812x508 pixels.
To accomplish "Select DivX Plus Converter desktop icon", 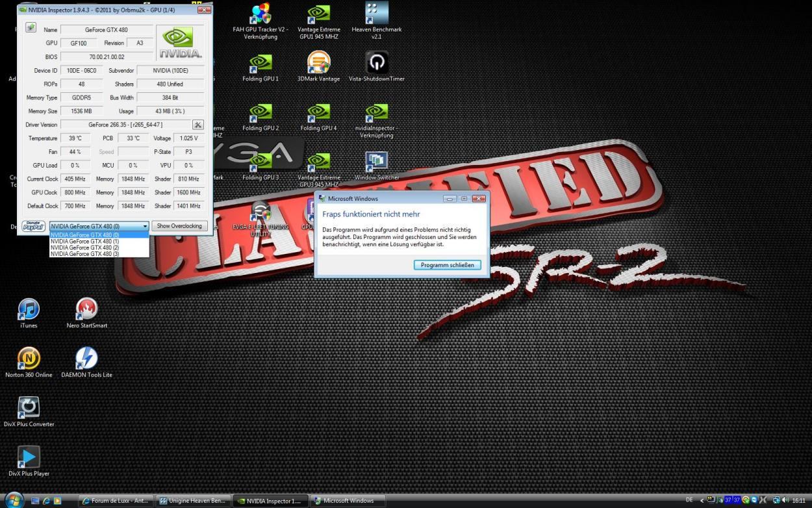I will click(x=29, y=413).
